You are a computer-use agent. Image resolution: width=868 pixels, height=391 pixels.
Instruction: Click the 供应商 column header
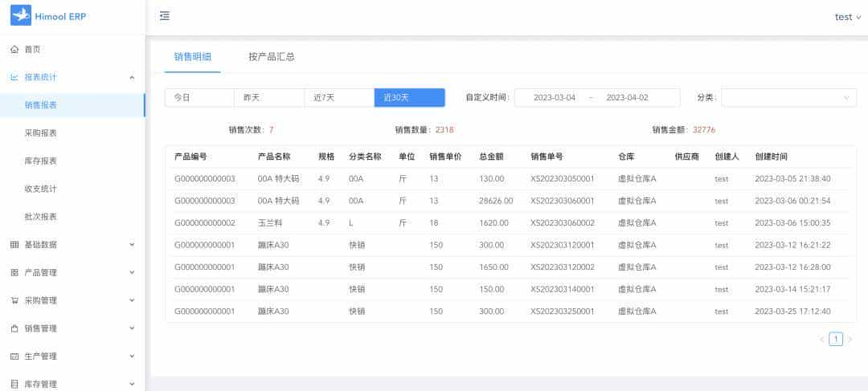[x=687, y=157]
